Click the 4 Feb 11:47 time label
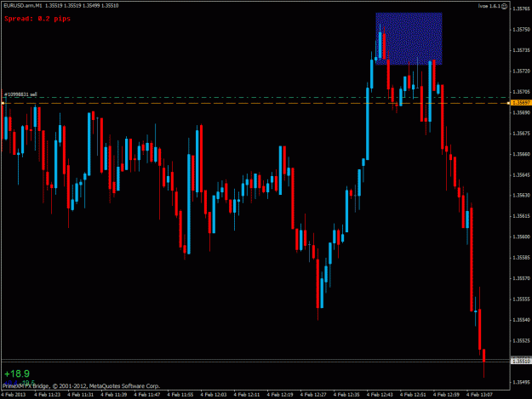The width and height of the screenshot is (532, 399). click(x=147, y=395)
